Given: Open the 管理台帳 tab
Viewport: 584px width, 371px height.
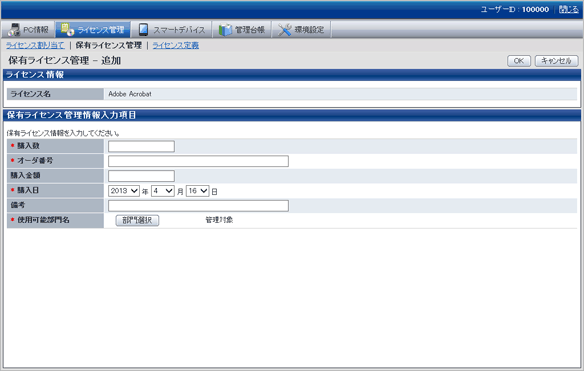Looking at the screenshot, I should [x=242, y=29].
